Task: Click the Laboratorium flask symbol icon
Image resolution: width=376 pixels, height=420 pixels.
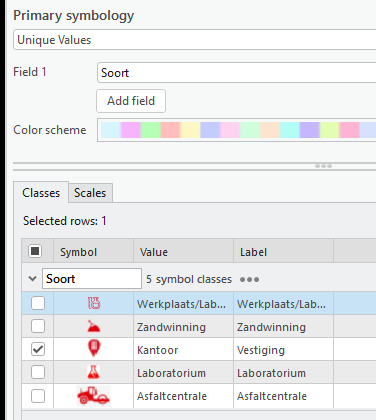Action: pyautogui.click(x=94, y=372)
